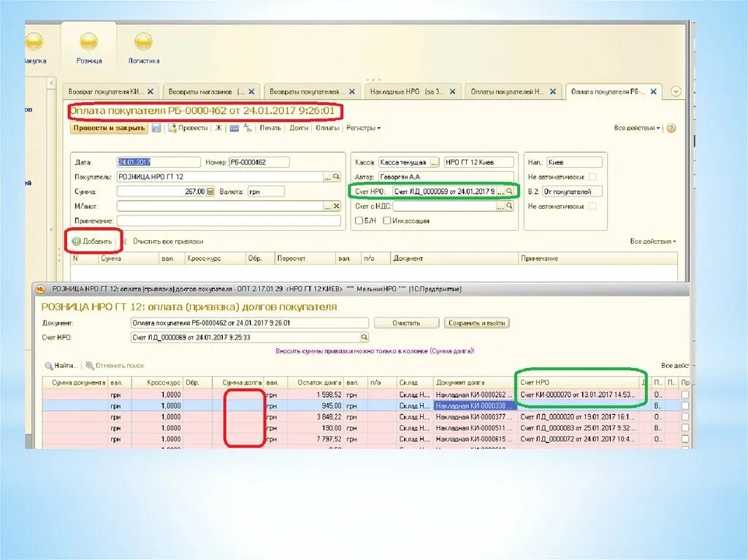The height and width of the screenshot is (560, 748).
Task: Click the Оплаты toolbar button
Action: 327,128
